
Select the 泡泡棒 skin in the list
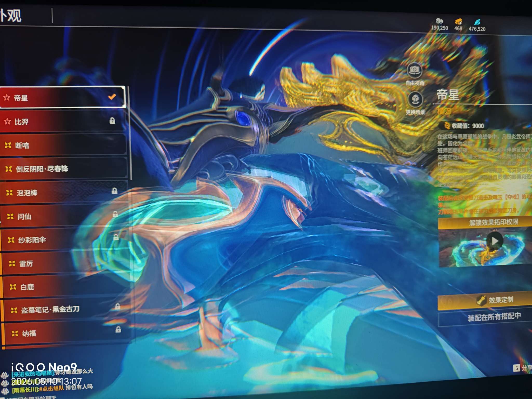pos(64,192)
